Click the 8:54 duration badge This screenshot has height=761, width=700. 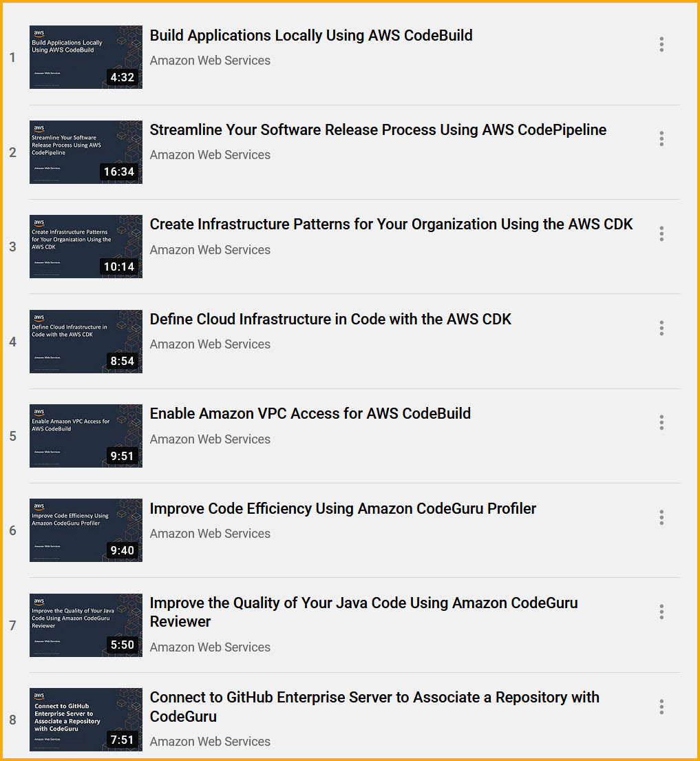point(123,361)
